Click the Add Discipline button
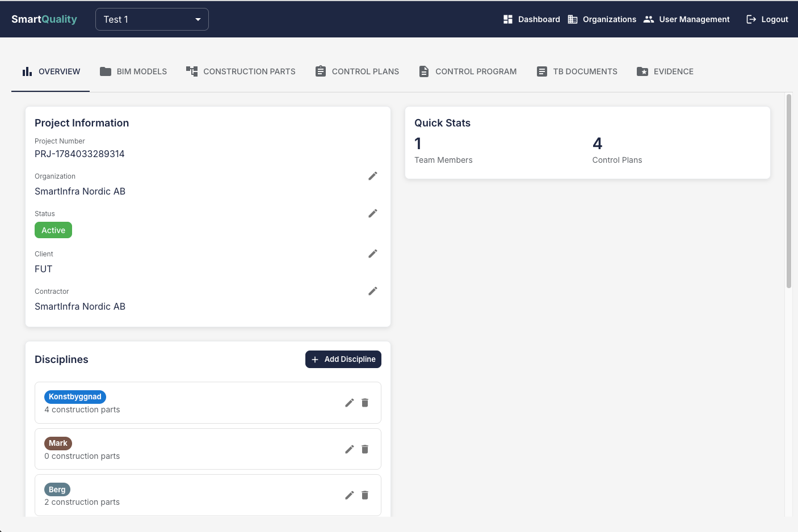Image resolution: width=798 pixels, height=532 pixels. [x=343, y=359]
